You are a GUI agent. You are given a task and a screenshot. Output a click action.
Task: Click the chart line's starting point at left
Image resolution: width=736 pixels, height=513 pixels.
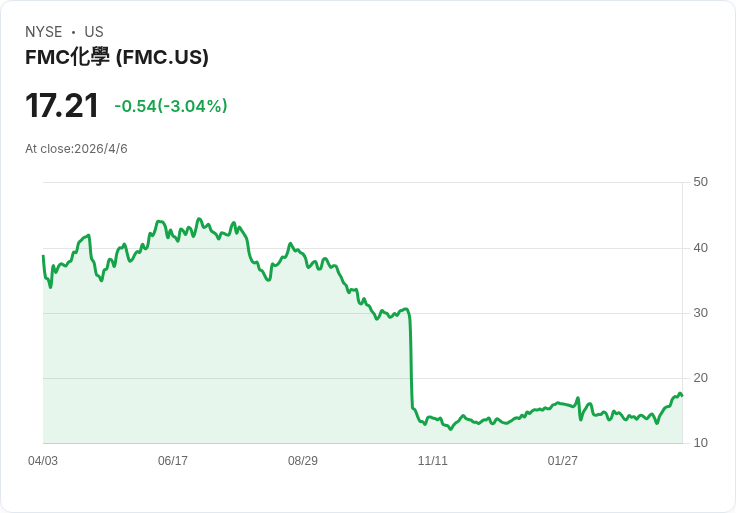coord(43,256)
